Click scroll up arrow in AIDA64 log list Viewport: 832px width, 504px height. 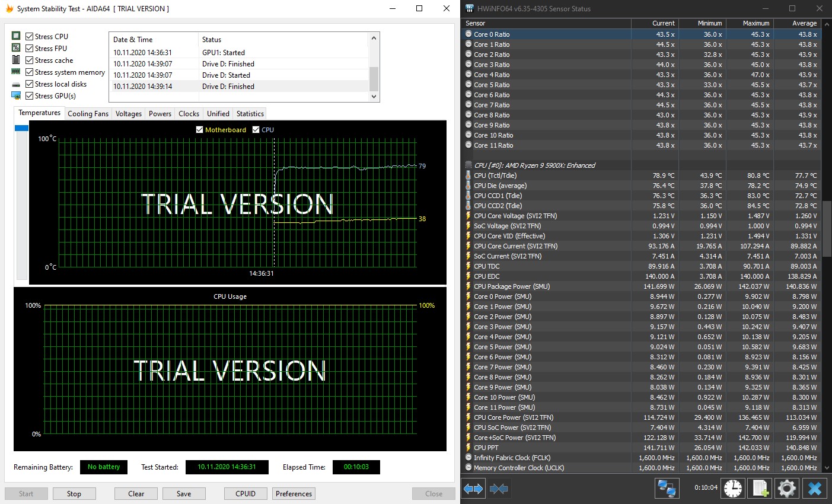point(374,39)
